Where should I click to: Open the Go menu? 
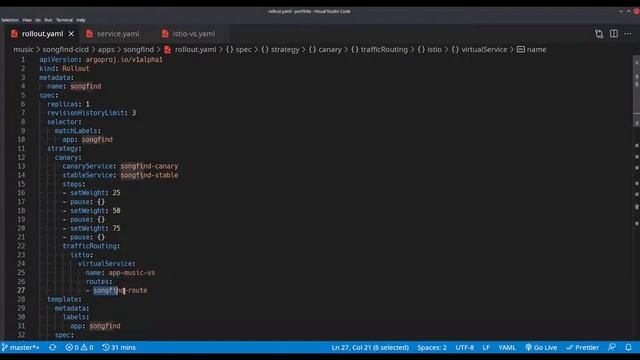tap(38, 20)
